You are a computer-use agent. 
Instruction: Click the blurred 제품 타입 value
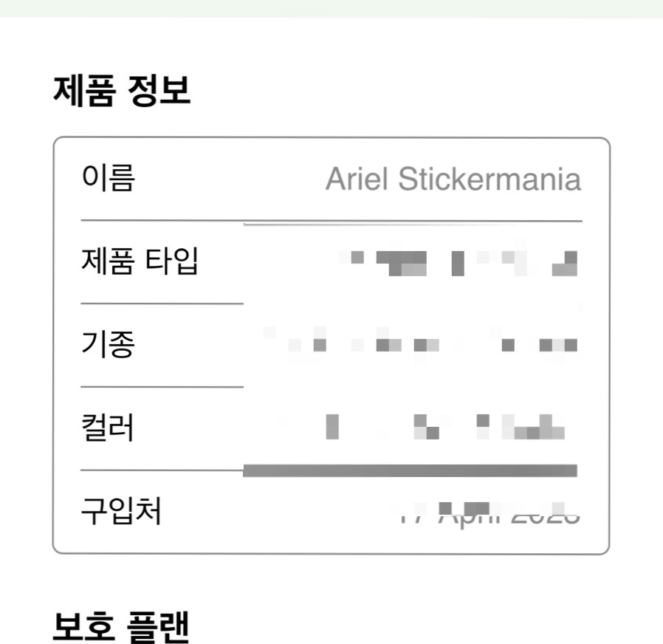[458, 263]
